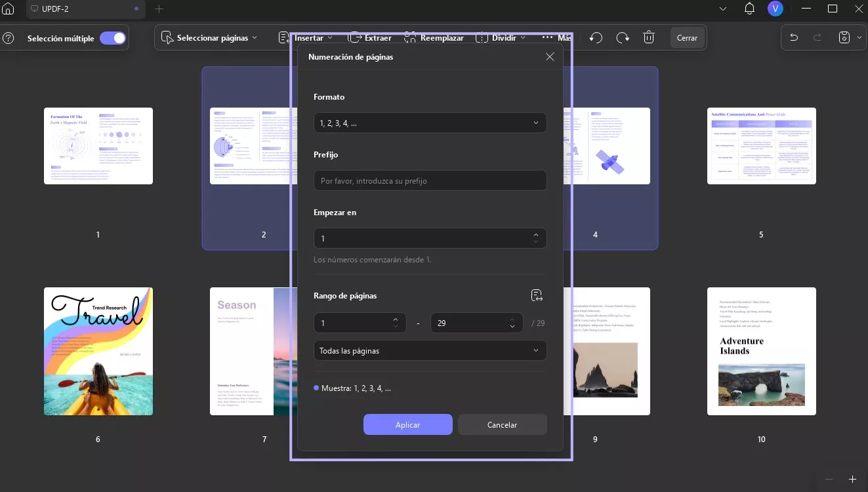The height and width of the screenshot is (492, 868).
Task: Click the save file icon
Action: (x=845, y=38)
